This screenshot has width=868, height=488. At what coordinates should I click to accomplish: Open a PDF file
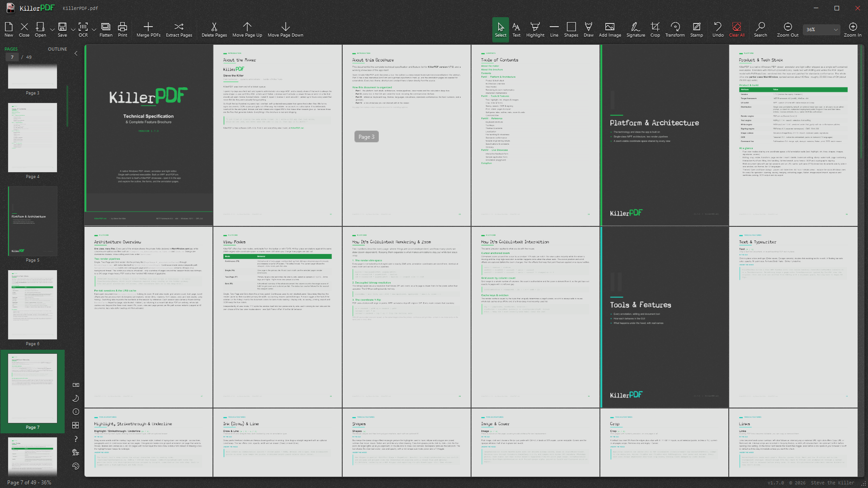(40, 29)
